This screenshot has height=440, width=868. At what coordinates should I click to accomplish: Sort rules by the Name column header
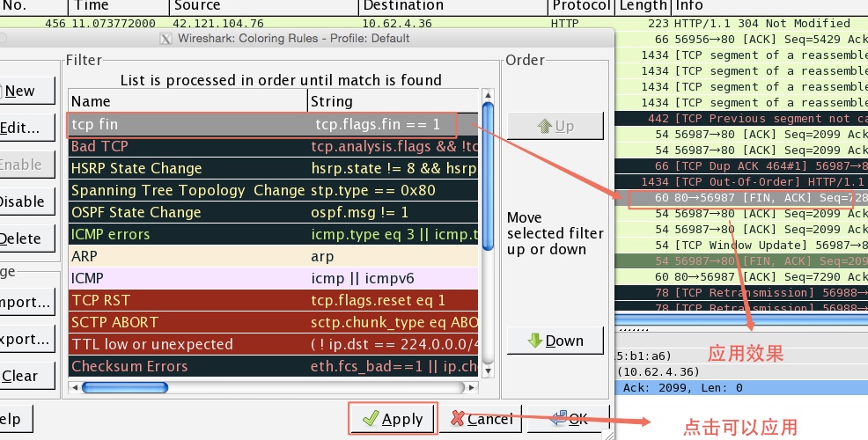(188, 101)
